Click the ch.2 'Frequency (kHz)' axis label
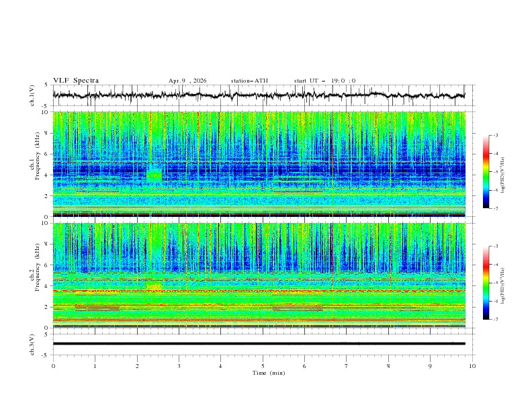This screenshot has height=411, width=532. pyautogui.click(x=37, y=267)
